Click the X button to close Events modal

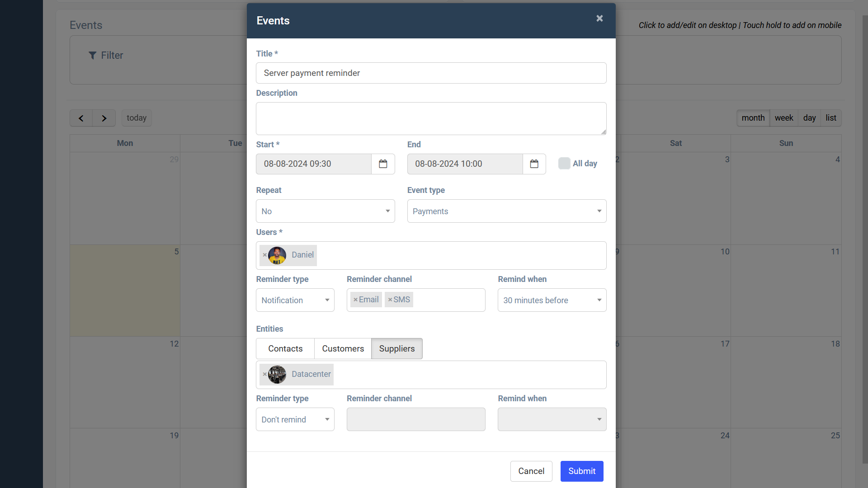[599, 19]
